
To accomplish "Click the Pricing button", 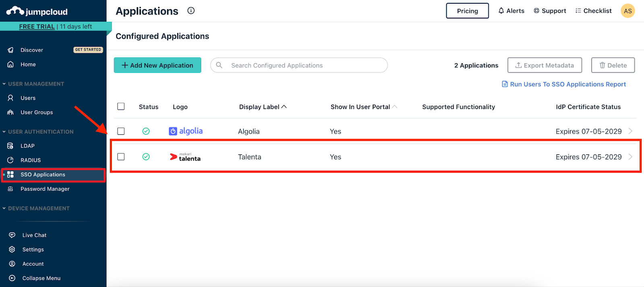I will click(x=467, y=11).
